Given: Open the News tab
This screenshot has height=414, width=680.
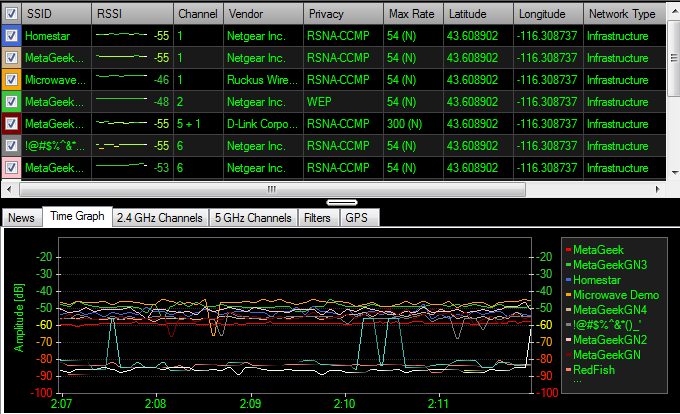Looking at the screenshot, I should [21, 218].
